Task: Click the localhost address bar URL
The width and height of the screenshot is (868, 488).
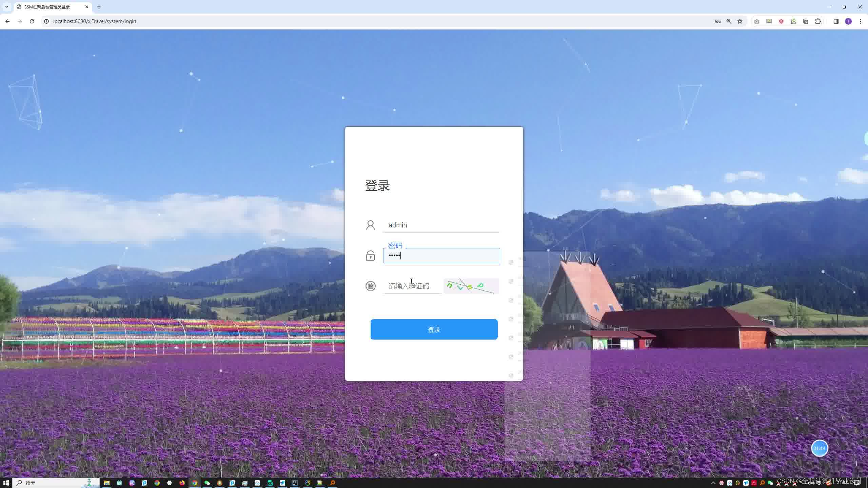Action: pyautogui.click(x=95, y=21)
